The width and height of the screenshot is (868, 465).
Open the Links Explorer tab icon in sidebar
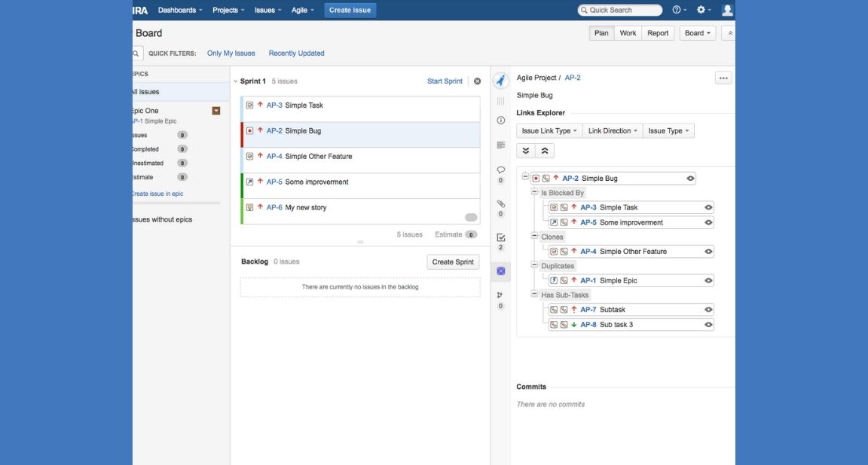pyautogui.click(x=501, y=271)
